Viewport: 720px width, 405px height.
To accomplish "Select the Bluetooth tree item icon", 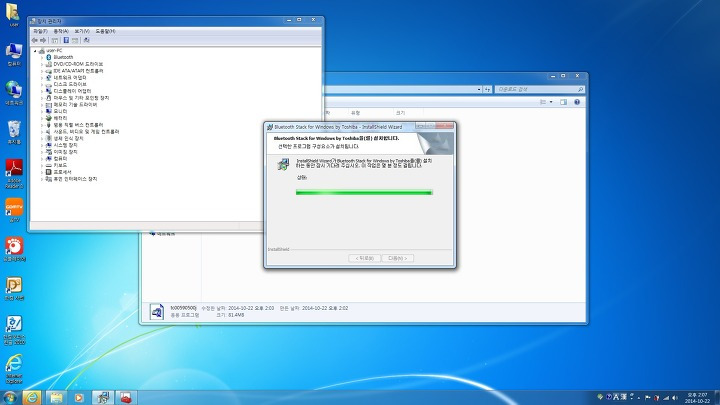I will tap(49, 57).
